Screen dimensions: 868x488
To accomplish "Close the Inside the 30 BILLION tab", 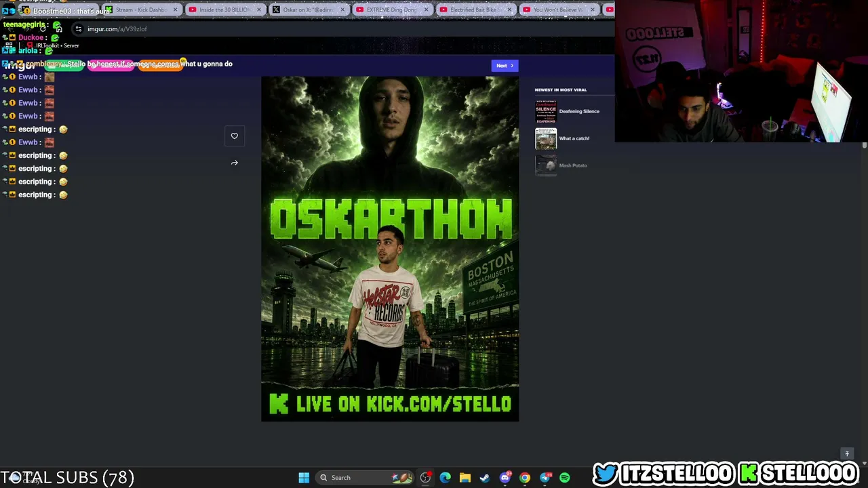I will coord(260,9).
